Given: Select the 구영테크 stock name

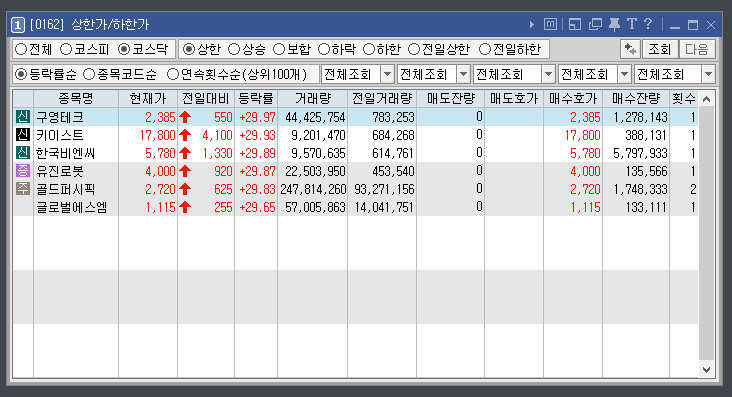Looking at the screenshot, I should [x=60, y=117].
